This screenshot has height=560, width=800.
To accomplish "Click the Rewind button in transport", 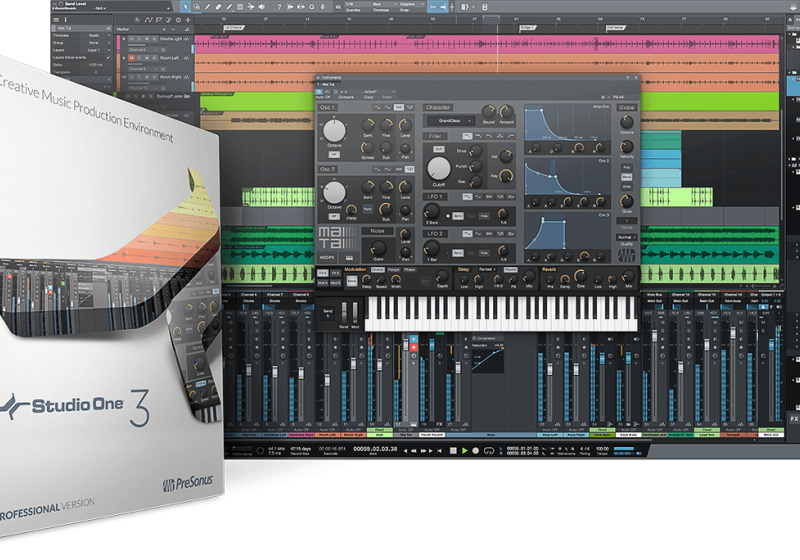I will pos(414,451).
